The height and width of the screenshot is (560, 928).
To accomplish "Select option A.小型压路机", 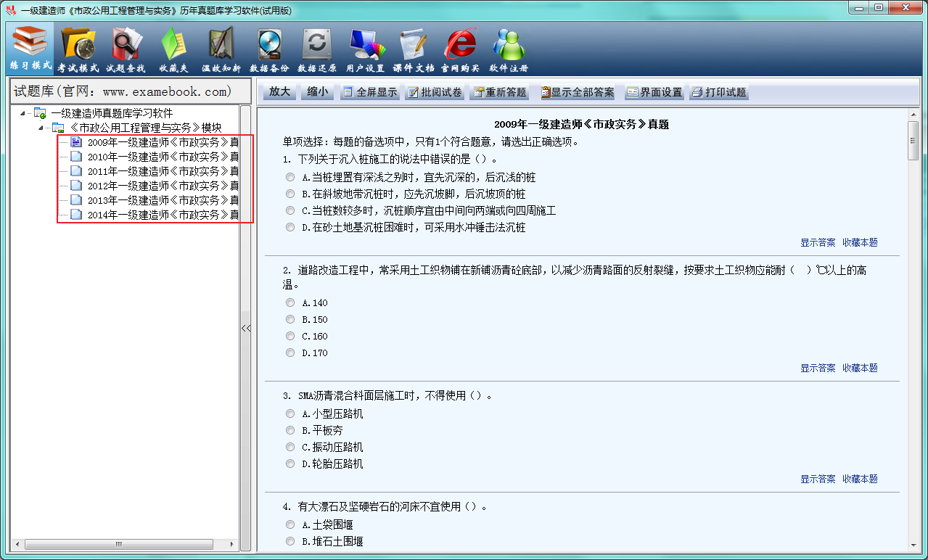I will [x=290, y=413].
